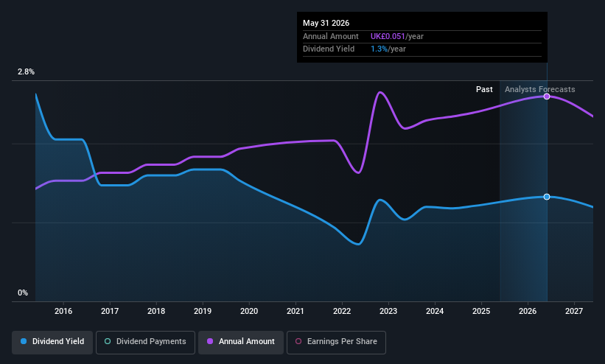This screenshot has height=364, width=605.
Task: Click the UK£0.051 annual amount in tooltip
Action: pyautogui.click(x=388, y=36)
